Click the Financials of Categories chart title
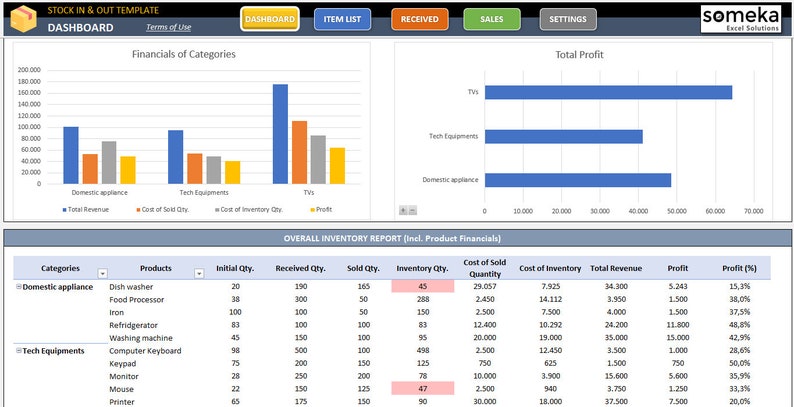The image size is (794, 407). point(184,54)
